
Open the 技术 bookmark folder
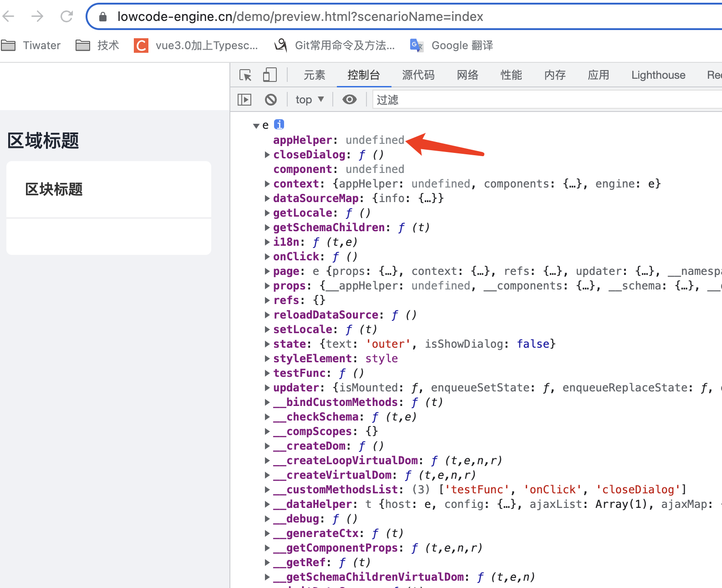coord(97,46)
